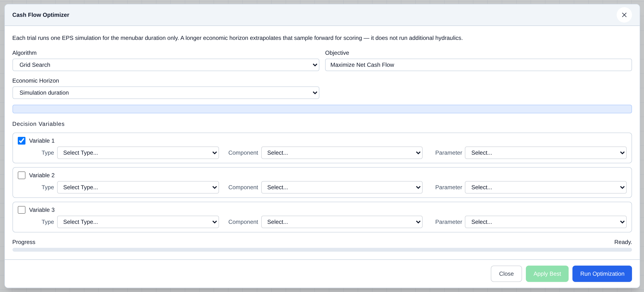Open Variable 3 Parameter dropdown
This screenshot has height=292, width=644.
coord(546,221)
